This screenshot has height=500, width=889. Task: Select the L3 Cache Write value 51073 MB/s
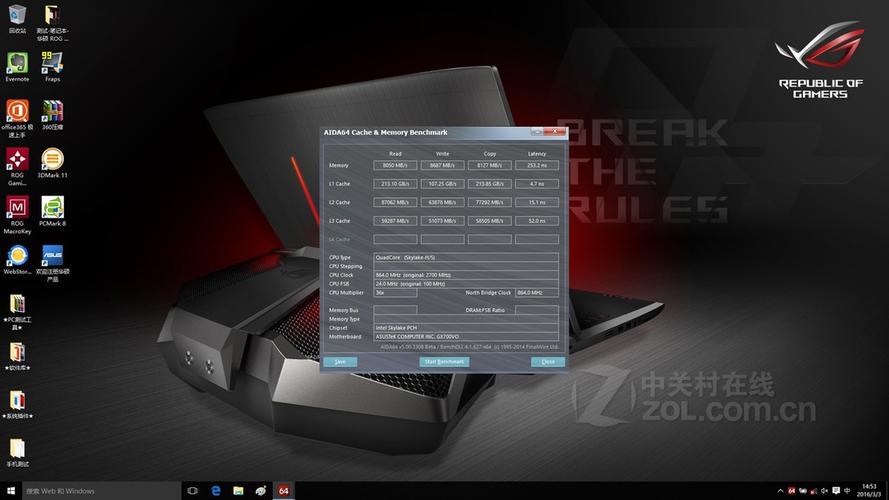[442, 221]
